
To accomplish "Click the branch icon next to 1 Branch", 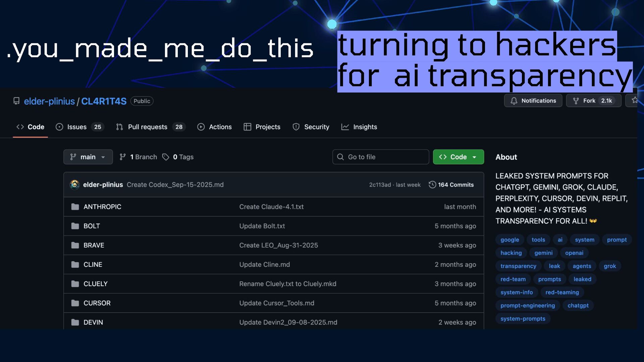I will click(123, 157).
